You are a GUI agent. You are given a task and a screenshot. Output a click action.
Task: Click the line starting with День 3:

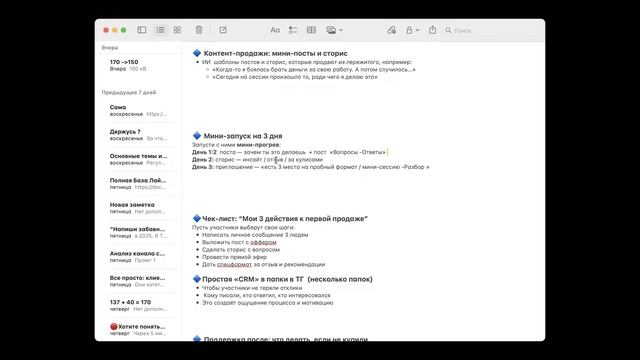(311, 167)
